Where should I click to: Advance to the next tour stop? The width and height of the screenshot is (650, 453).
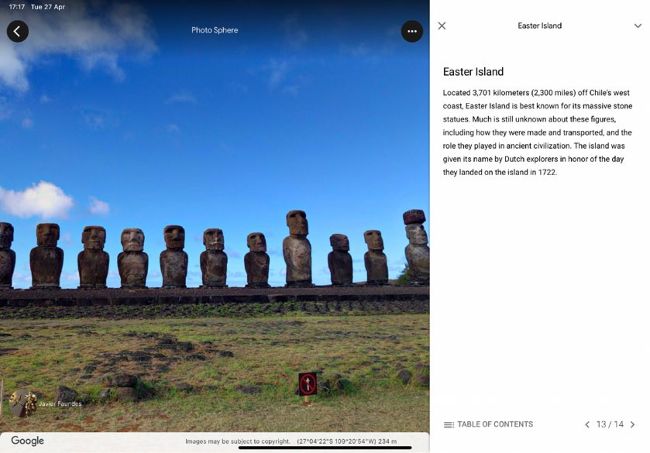pyautogui.click(x=633, y=424)
